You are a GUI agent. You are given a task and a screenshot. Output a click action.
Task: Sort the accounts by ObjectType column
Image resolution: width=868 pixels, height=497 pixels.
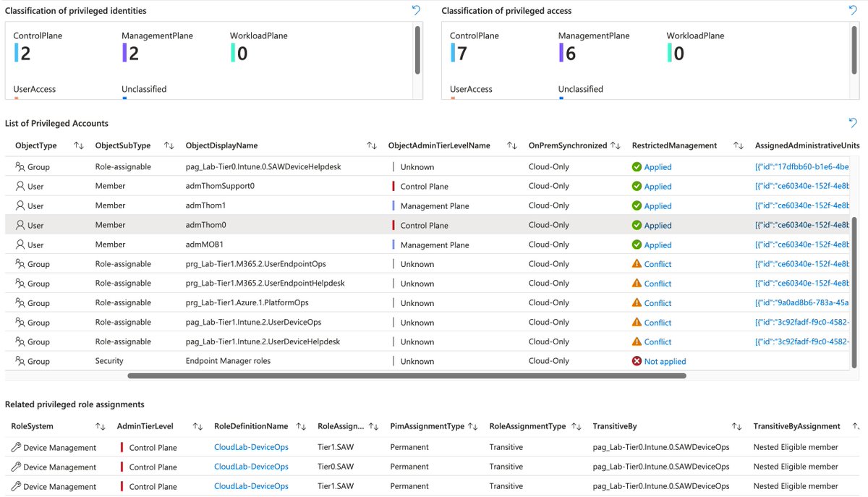79,145
